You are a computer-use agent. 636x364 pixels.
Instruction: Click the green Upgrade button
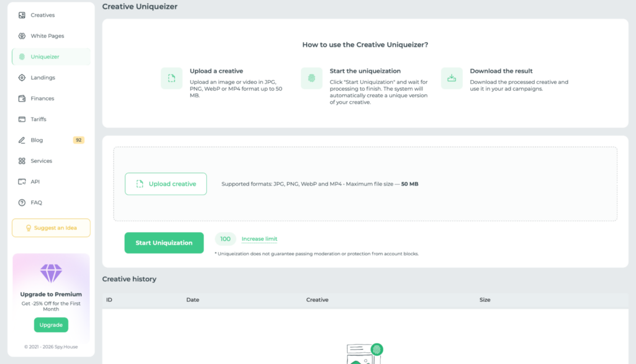[x=51, y=325]
